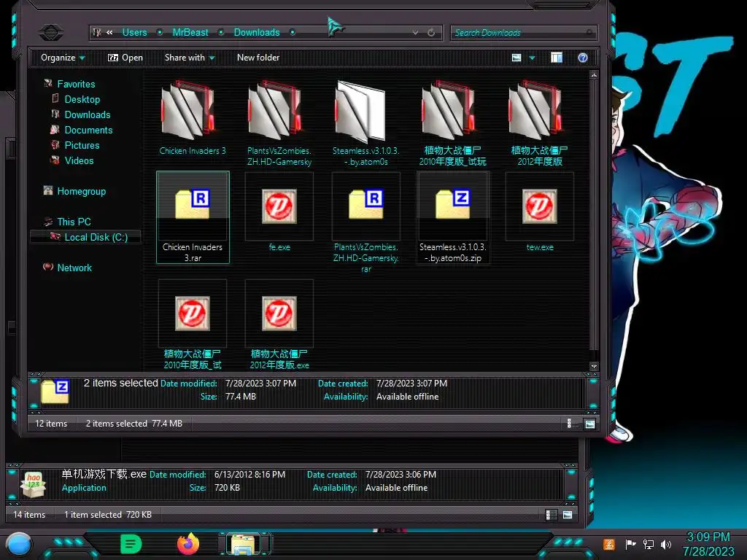Open volume speaker tray icon
Viewport: 747px width, 560px height.
(x=666, y=544)
